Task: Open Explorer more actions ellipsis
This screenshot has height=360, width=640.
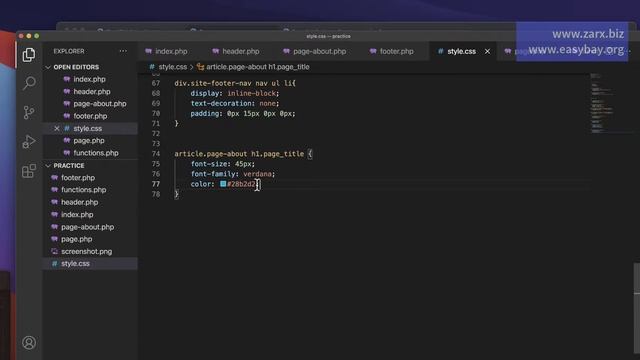Action: tap(123, 51)
